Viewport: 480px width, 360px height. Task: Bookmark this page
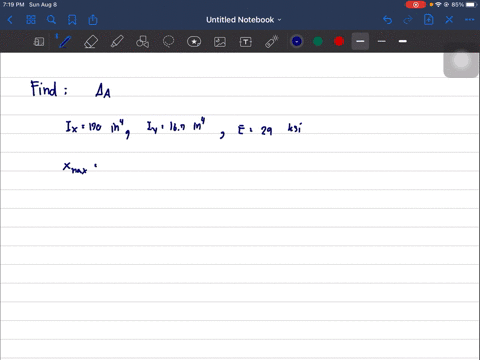(x=72, y=20)
